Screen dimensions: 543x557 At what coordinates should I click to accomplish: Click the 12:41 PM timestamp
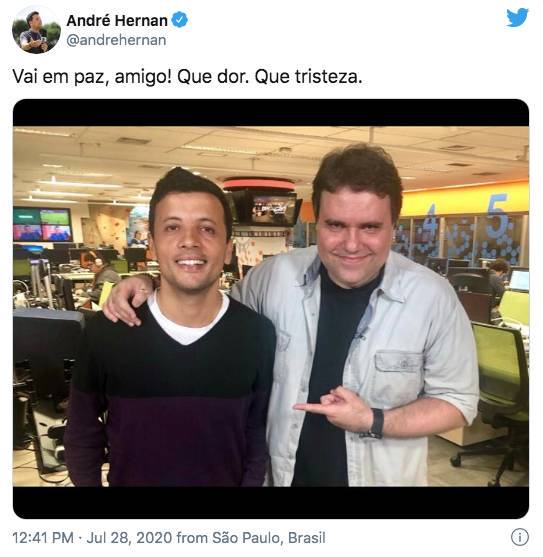43,537
